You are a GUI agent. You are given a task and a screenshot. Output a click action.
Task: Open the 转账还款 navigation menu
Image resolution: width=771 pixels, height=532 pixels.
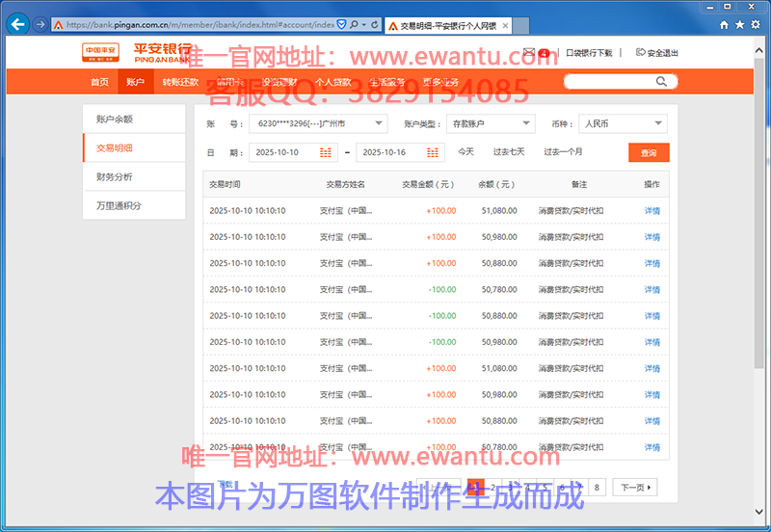(180, 82)
